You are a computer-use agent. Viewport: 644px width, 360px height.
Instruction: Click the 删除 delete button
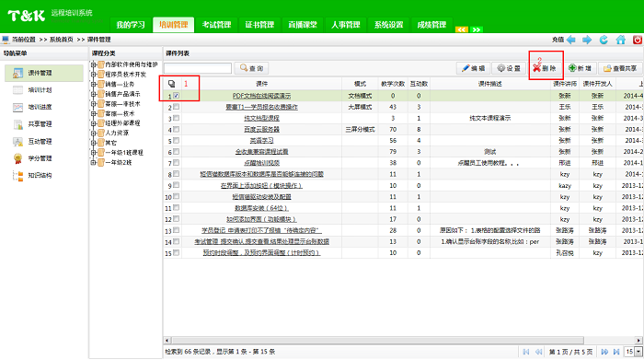click(x=545, y=68)
